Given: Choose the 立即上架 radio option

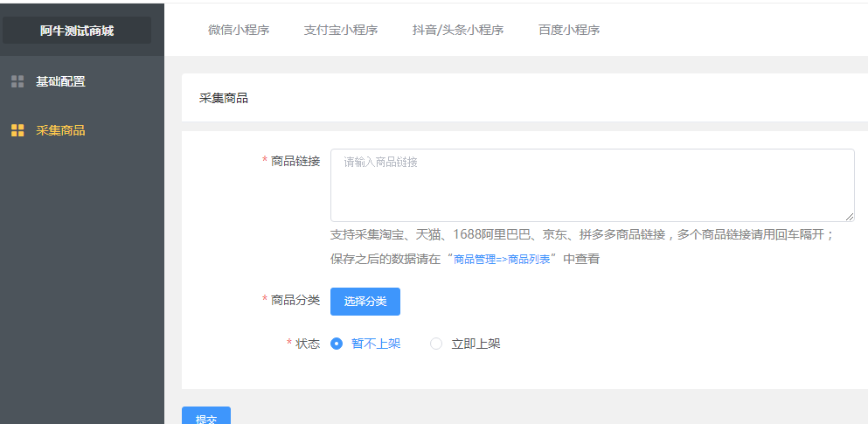Looking at the screenshot, I should pyautogui.click(x=436, y=344).
